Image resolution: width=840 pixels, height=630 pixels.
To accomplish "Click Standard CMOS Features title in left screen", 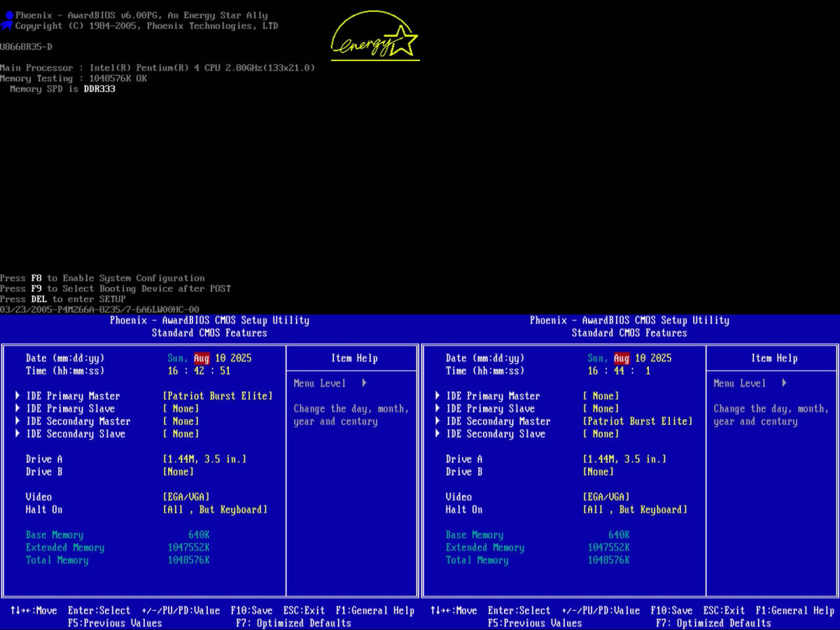I will (209, 333).
